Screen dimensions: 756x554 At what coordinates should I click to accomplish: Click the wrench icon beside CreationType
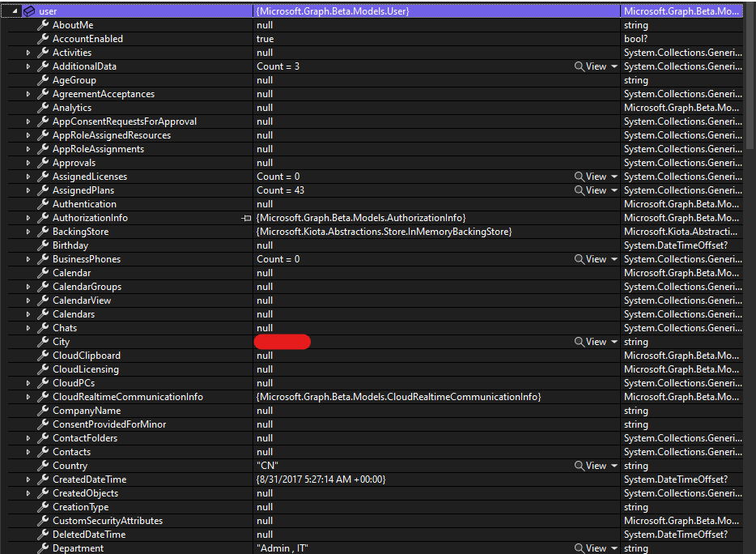pos(44,507)
